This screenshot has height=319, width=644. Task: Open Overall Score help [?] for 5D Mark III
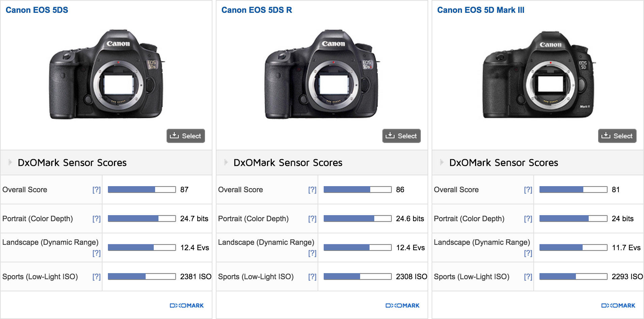pyautogui.click(x=528, y=190)
